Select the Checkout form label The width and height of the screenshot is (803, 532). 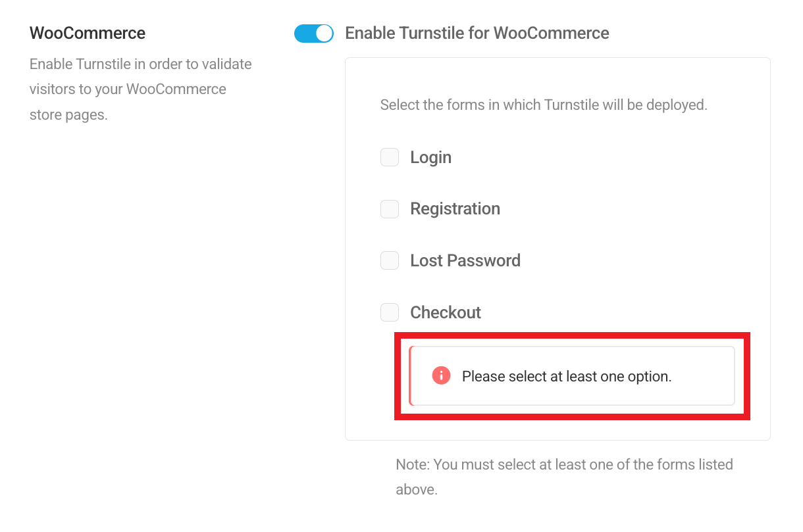(x=446, y=312)
